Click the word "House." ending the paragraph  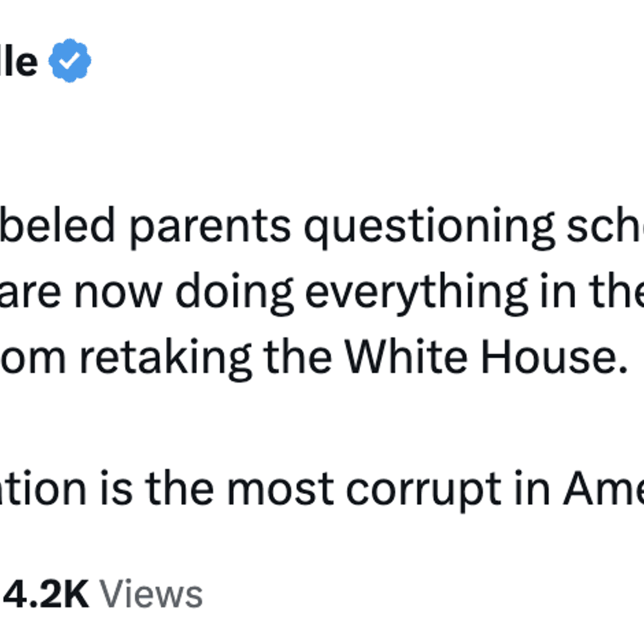click(x=554, y=357)
